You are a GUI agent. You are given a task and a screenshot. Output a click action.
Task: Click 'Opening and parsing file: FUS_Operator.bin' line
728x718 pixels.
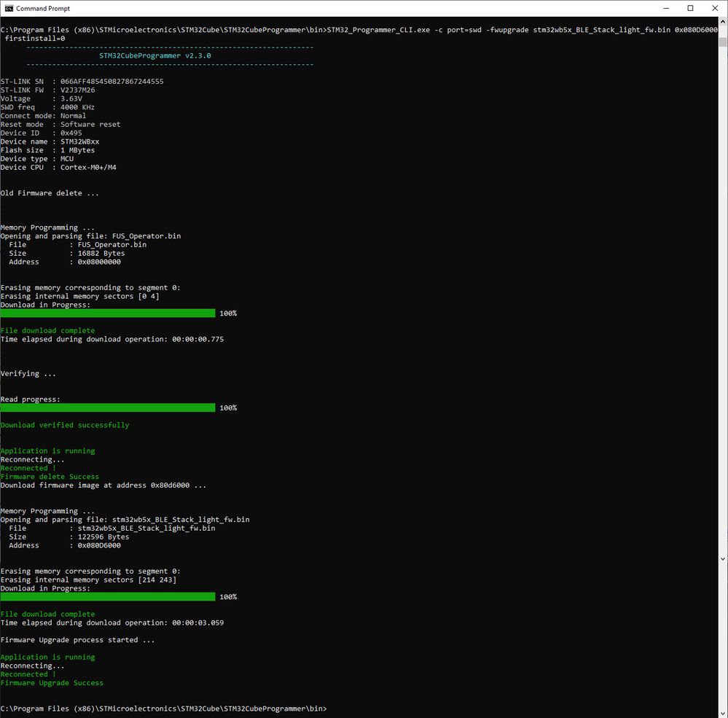90,236
